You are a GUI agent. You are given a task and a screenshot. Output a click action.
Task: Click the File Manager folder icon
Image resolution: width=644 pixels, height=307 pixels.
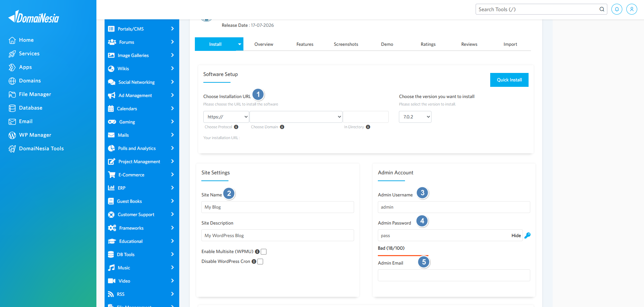[x=12, y=94]
